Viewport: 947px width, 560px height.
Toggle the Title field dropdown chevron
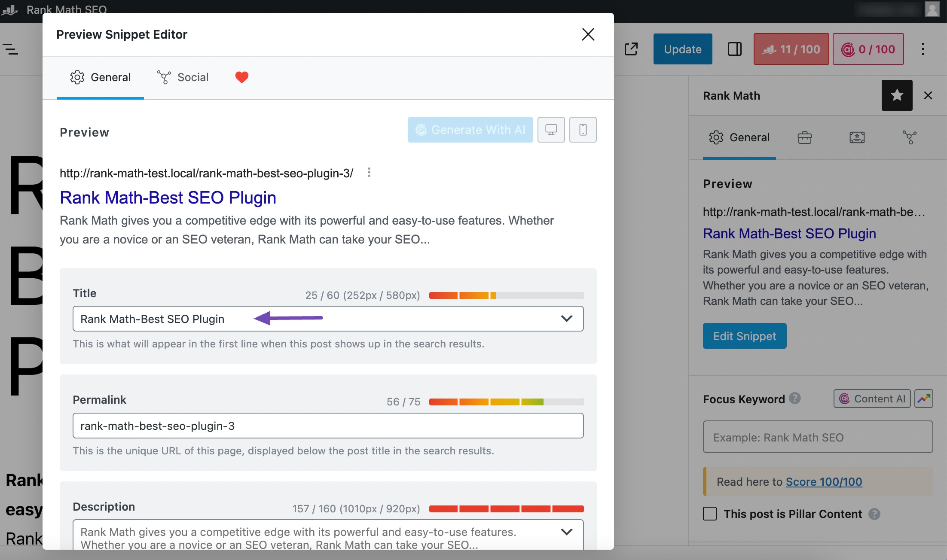tap(566, 318)
